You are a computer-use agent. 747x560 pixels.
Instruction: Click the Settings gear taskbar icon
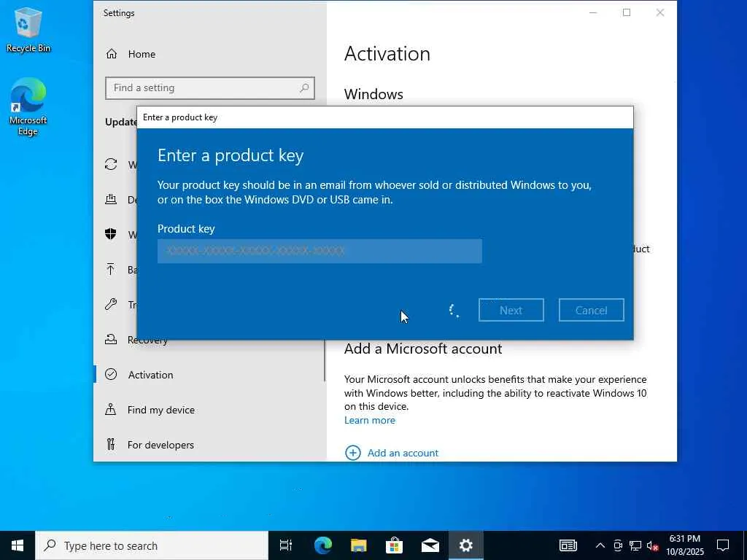coord(466,545)
